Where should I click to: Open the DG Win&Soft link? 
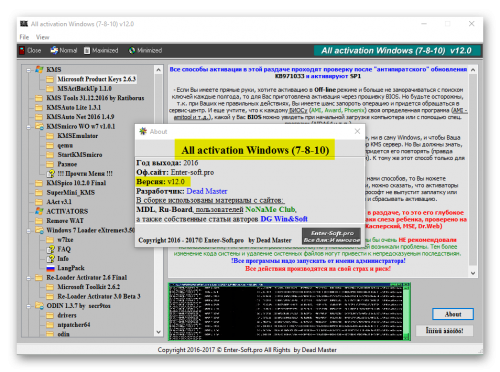(284, 219)
